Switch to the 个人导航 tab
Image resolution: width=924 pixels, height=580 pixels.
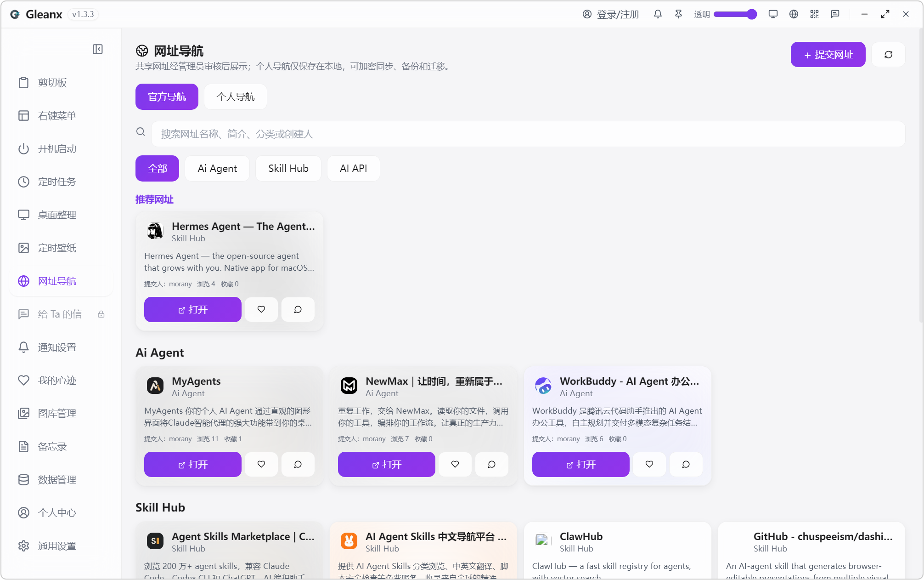(x=236, y=97)
